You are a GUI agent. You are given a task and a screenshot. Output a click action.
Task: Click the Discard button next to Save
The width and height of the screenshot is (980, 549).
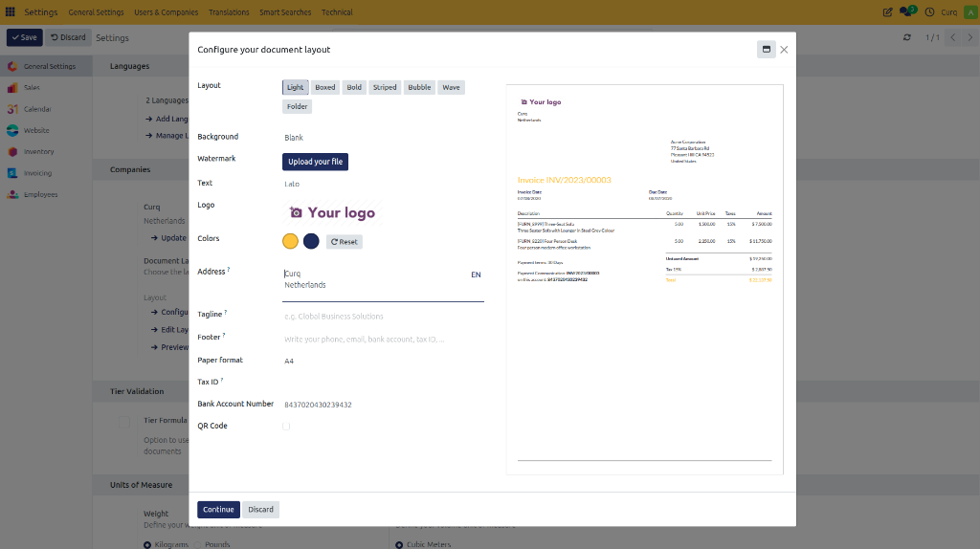[68, 37]
